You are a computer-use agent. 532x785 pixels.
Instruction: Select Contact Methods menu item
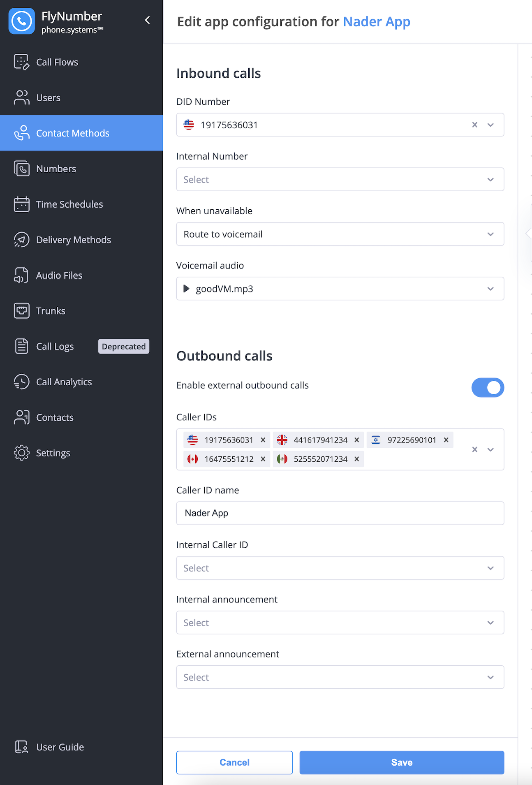pyautogui.click(x=81, y=133)
